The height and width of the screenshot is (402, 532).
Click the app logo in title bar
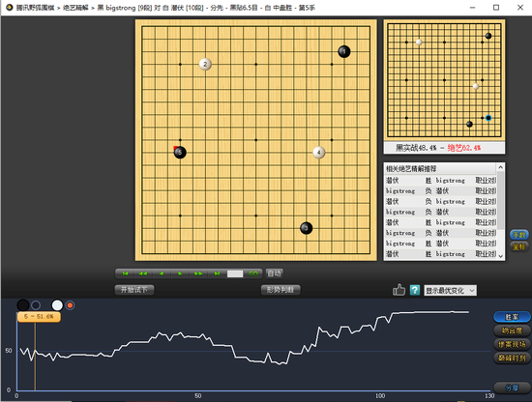pyautogui.click(x=9, y=7)
